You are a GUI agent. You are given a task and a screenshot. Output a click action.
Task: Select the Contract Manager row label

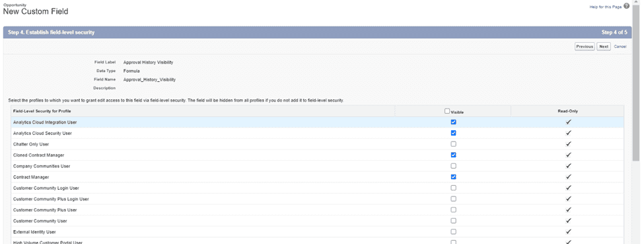click(31, 177)
